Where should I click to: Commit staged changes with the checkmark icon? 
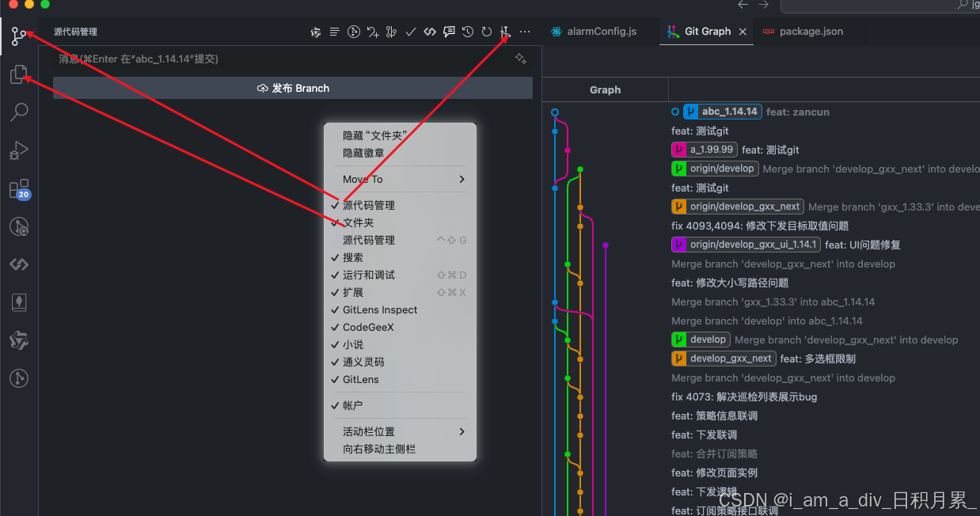pos(411,32)
